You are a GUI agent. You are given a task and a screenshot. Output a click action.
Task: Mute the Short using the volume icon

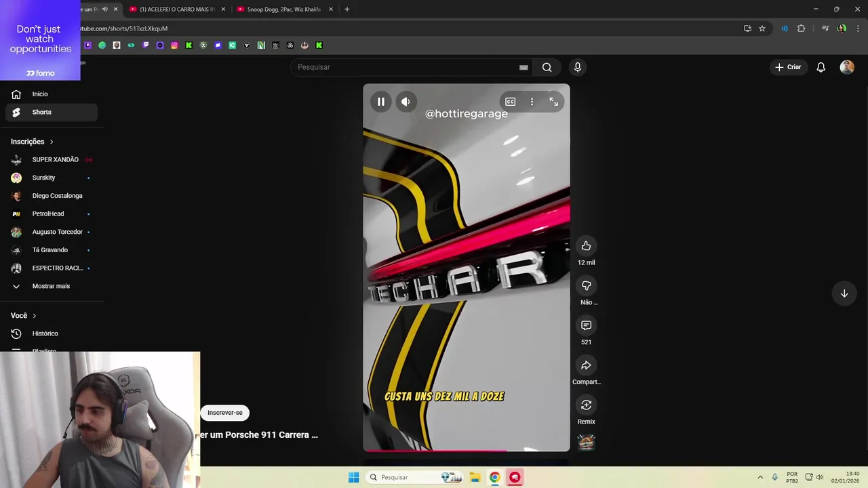[406, 102]
